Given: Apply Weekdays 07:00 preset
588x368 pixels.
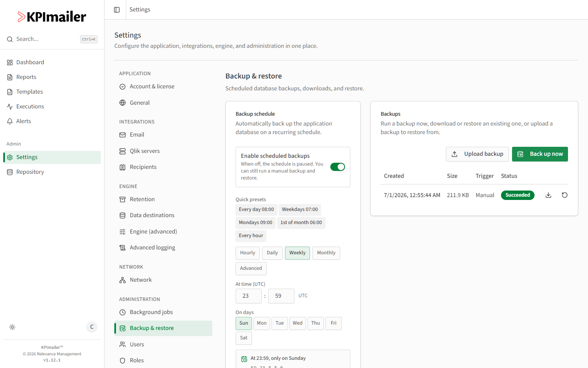Looking at the screenshot, I should pyautogui.click(x=300, y=210).
